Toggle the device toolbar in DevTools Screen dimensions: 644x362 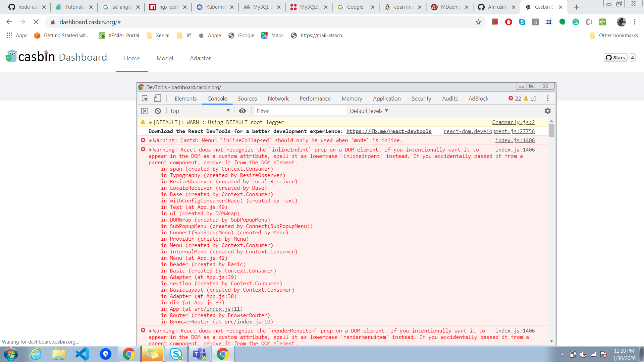pyautogui.click(x=157, y=98)
